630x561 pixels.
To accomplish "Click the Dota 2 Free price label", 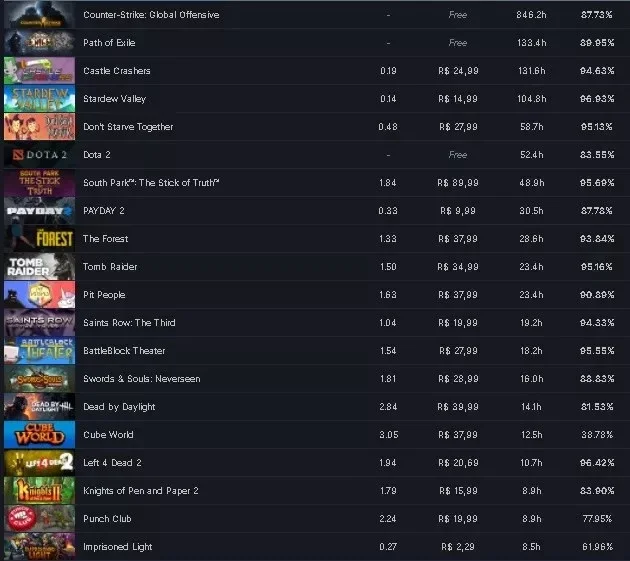I will point(458,155).
